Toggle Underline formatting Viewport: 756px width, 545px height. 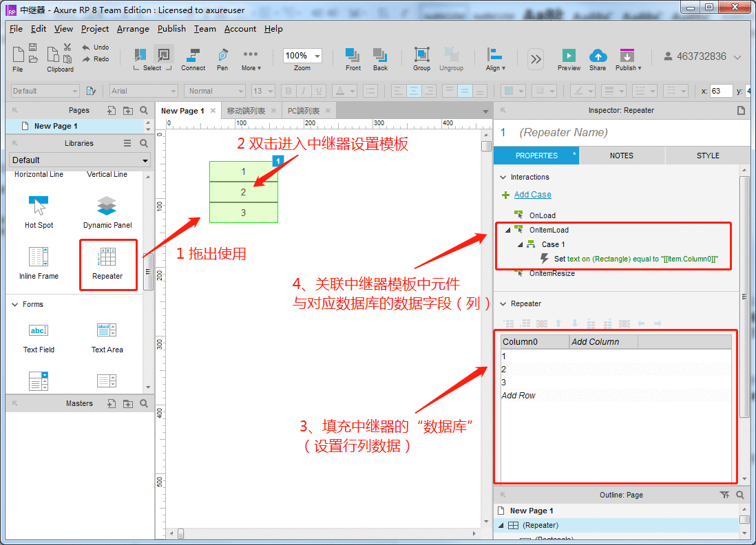click(318, 91)
